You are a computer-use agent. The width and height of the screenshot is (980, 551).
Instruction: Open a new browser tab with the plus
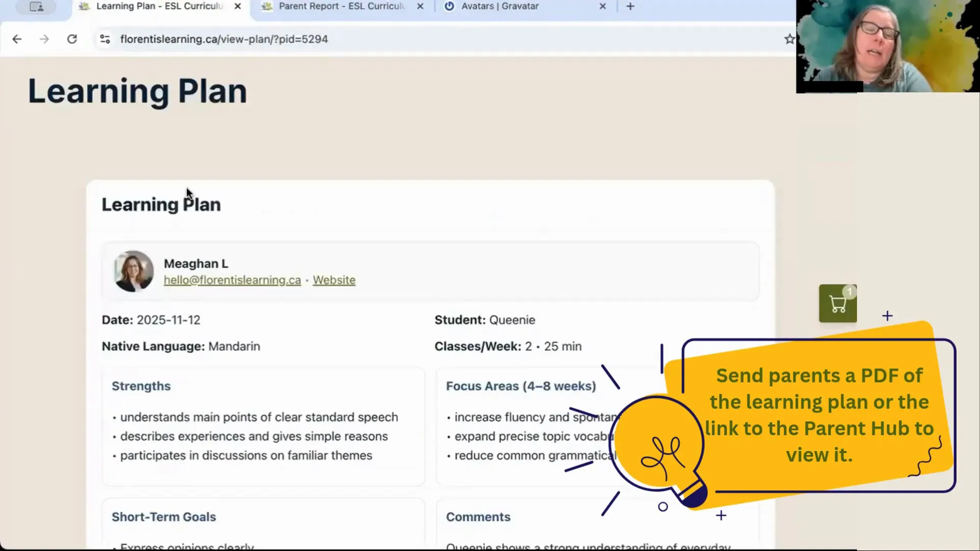[630, 7]
